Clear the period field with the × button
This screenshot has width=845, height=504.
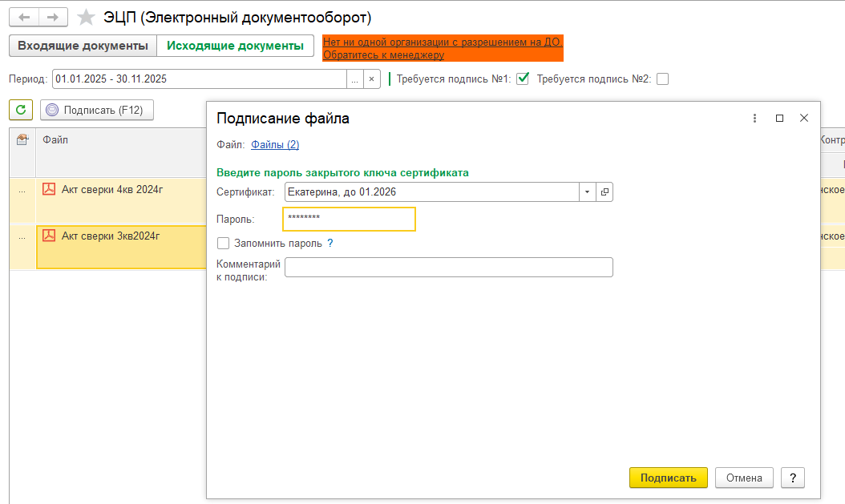[x=371, y=79]
